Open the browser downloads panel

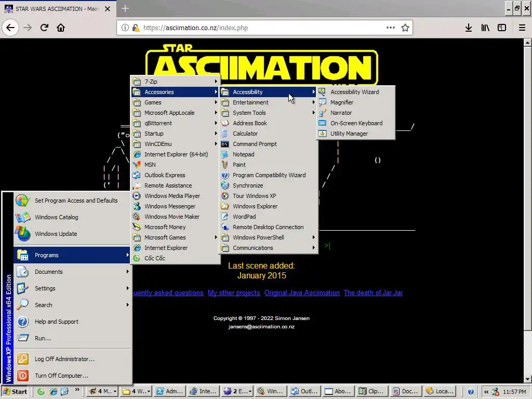coord(469,28)
